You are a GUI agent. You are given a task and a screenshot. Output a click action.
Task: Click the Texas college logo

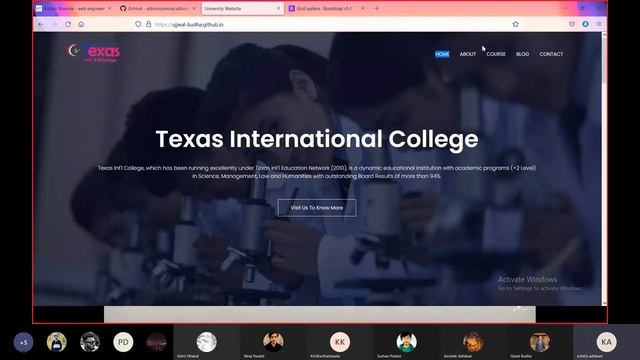point(93,52)
